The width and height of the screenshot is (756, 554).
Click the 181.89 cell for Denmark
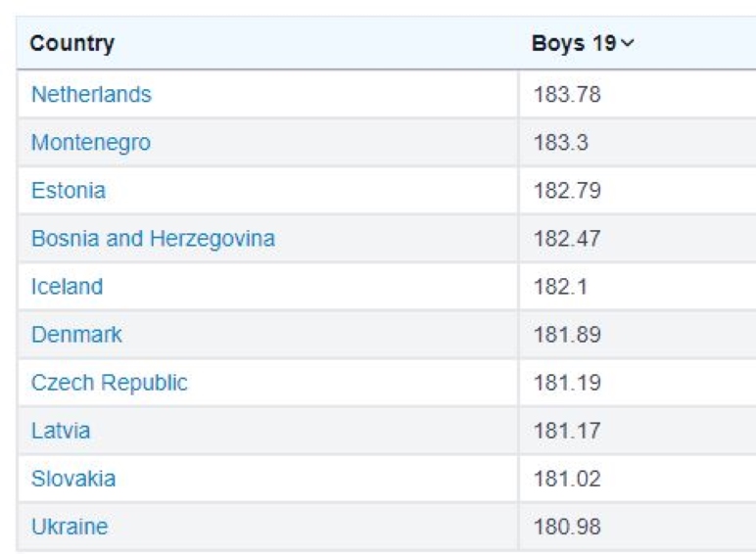(567, 335)
